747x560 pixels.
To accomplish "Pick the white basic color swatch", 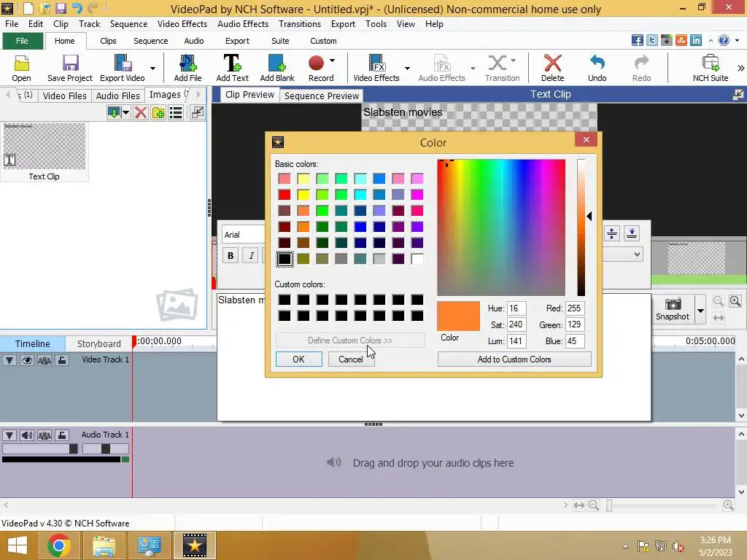I will click(417, 259).
